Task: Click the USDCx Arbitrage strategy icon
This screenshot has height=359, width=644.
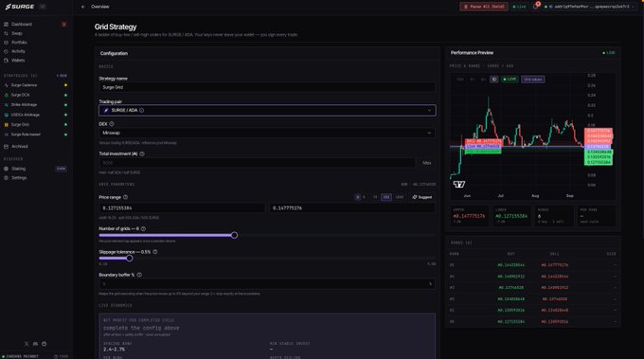Action: [7, 115]
